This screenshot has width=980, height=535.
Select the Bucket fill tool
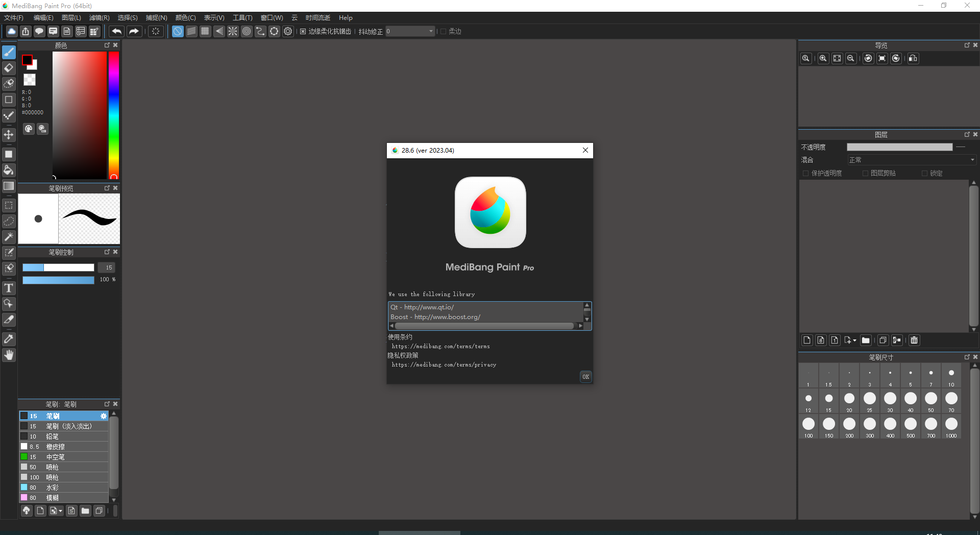[x=9, y=170]
